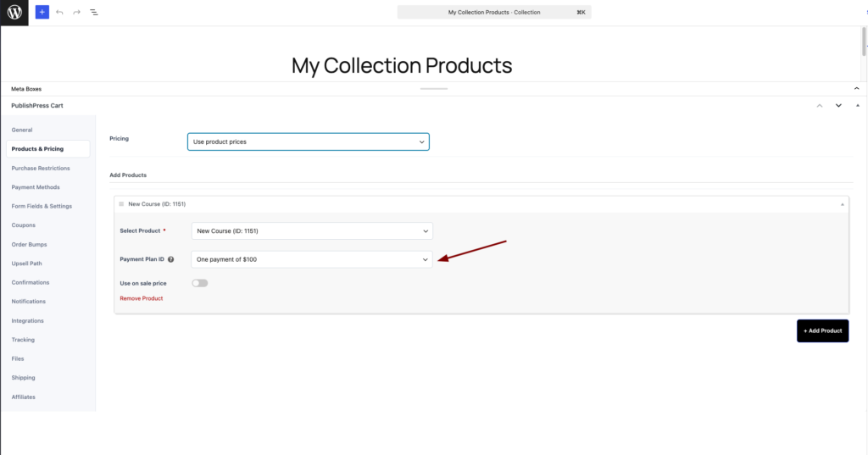The width and height of the screenshot is (868, 455).
Task: Click the New Course (ID: 1151) header text
Action: 157,203
